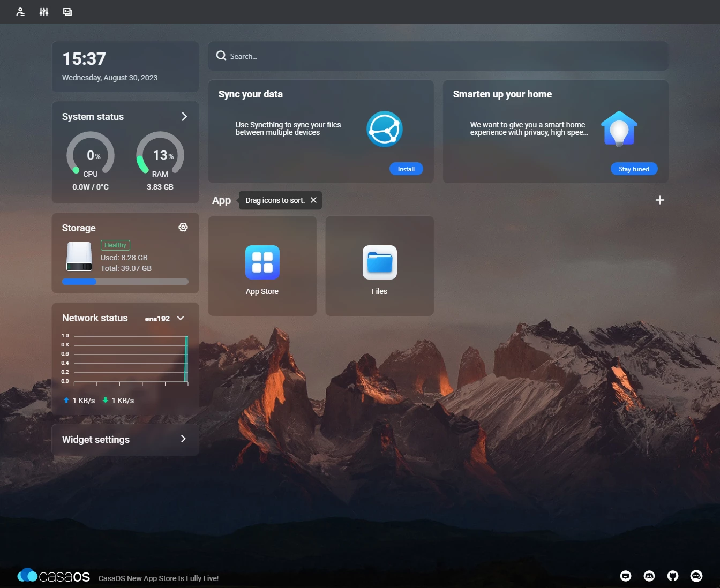This screenshot has width=720, height=588.
Task: Click the storage usage progress bar
Action: tap(125, 282)
